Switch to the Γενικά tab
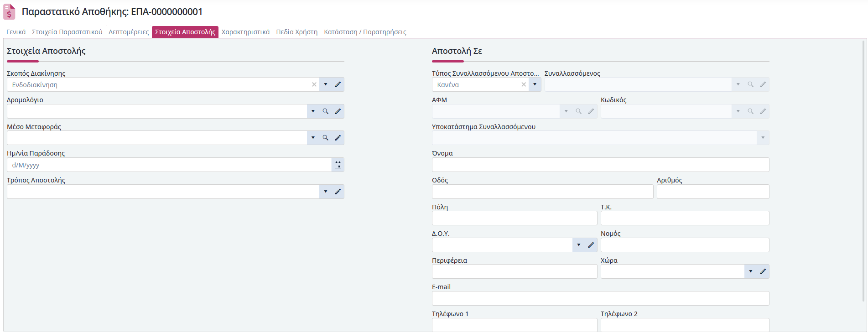The image size is (868, 333). (16, 32)
